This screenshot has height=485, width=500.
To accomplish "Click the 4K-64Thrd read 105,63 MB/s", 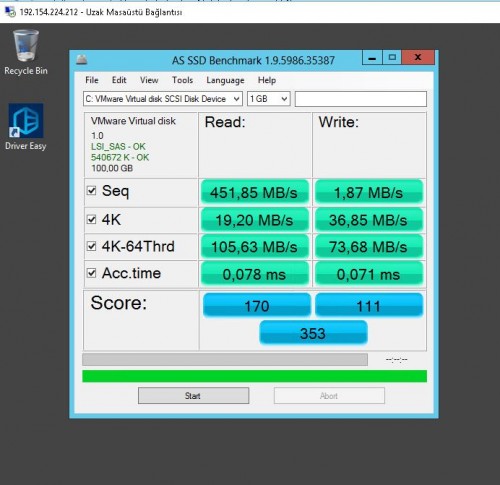I will click(x=255, y=247).
